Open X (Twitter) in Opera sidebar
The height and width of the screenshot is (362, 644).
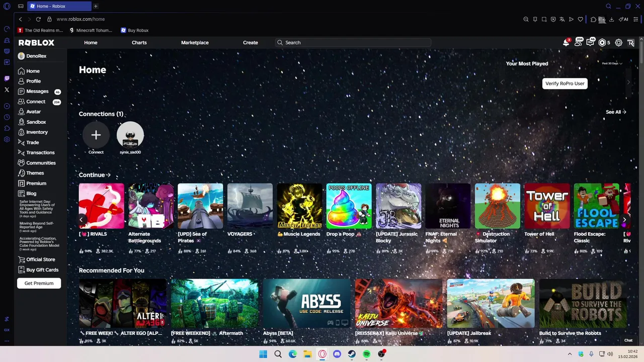(x=7, y=89)
